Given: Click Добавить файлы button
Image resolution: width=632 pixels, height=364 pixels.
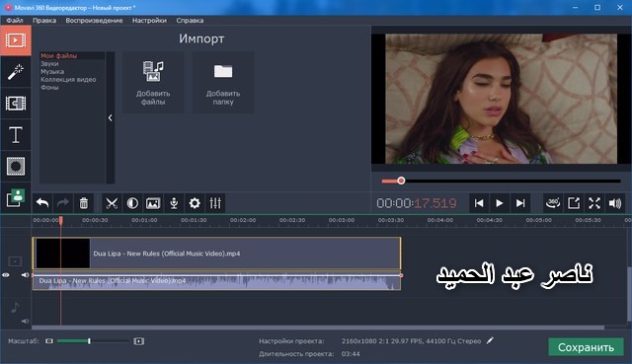Looking at the screenshot, I should pyautogui.click(x=153, y=82).
